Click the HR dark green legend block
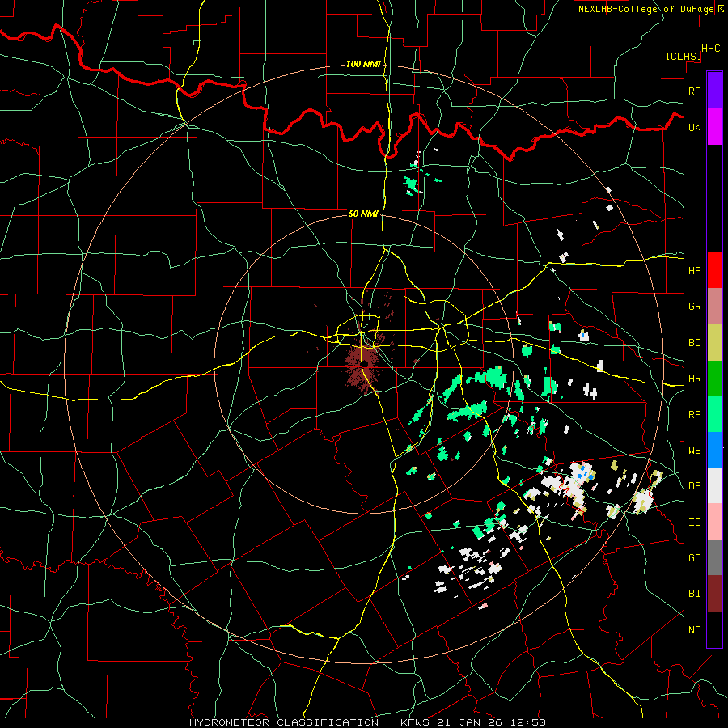This screenshot has height=728, width=728. [x=714, y=379]
